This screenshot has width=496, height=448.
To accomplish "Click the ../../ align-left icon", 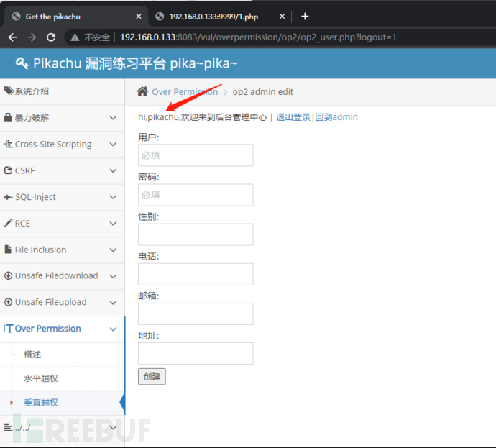I will (8, 427).
